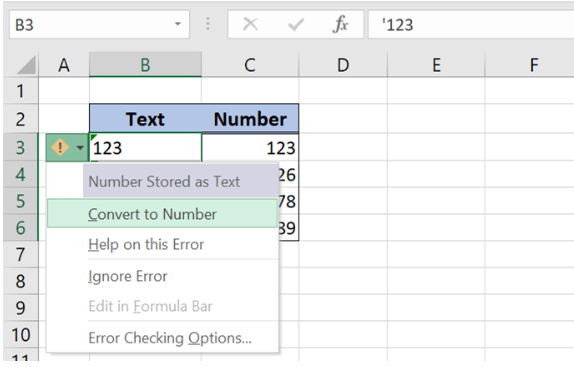Click the Text header cell

coord(145,119)
